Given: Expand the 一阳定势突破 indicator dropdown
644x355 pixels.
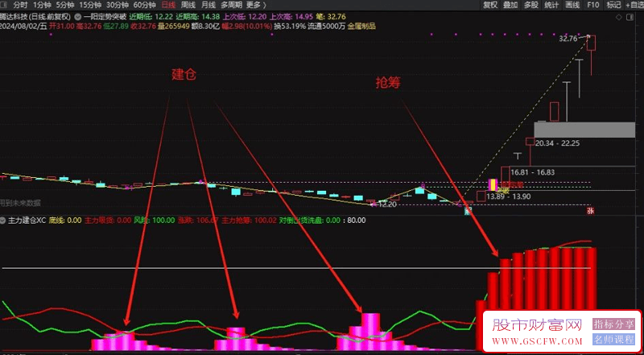Looking at the screenshot, I should point(76,17).
